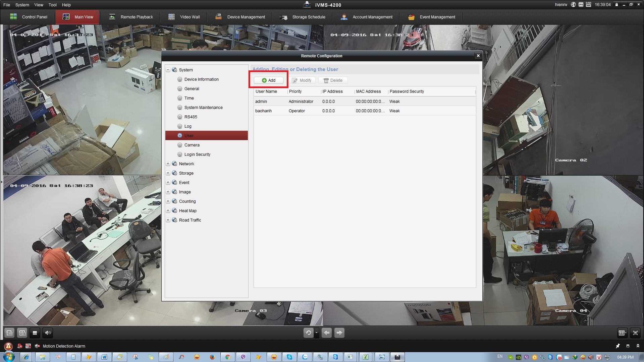
Task: Open auto-switch refresh dropdown arrow
Action: point(316,333)
